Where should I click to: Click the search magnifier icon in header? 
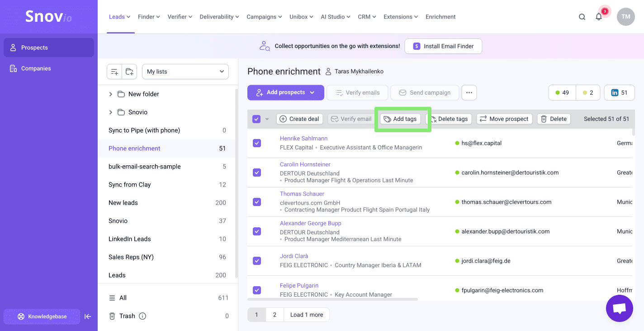[x=582, y=17]
